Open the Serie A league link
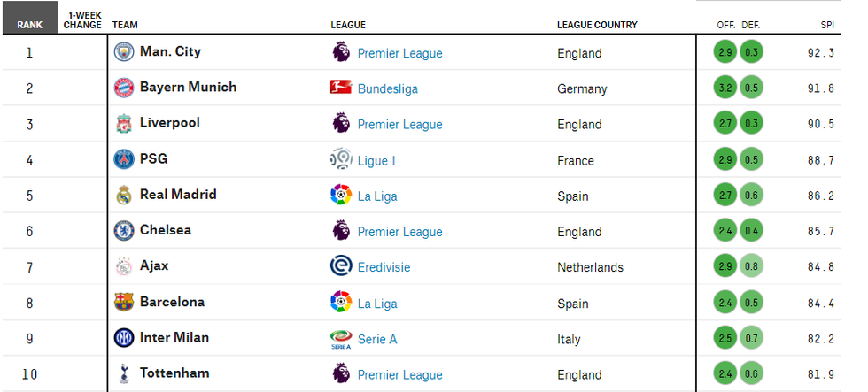This screenshot has width=868, height=392. tap(377, 339)
